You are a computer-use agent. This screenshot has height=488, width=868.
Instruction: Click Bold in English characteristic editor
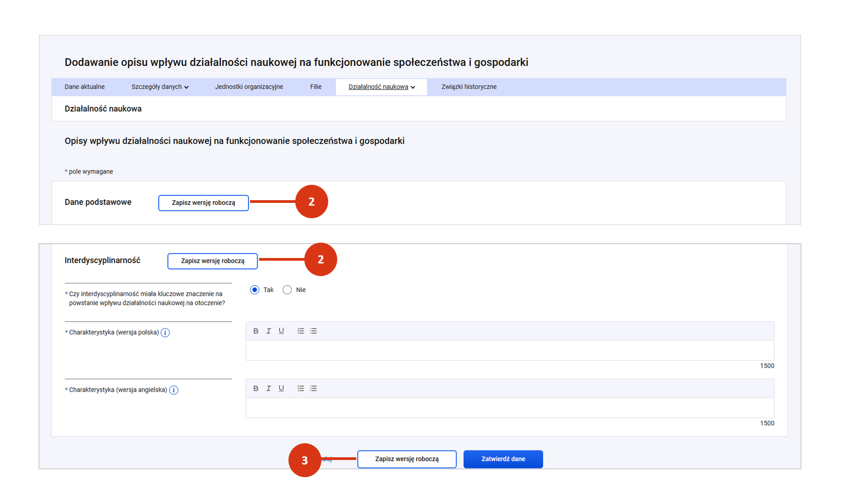click(256, 389)
